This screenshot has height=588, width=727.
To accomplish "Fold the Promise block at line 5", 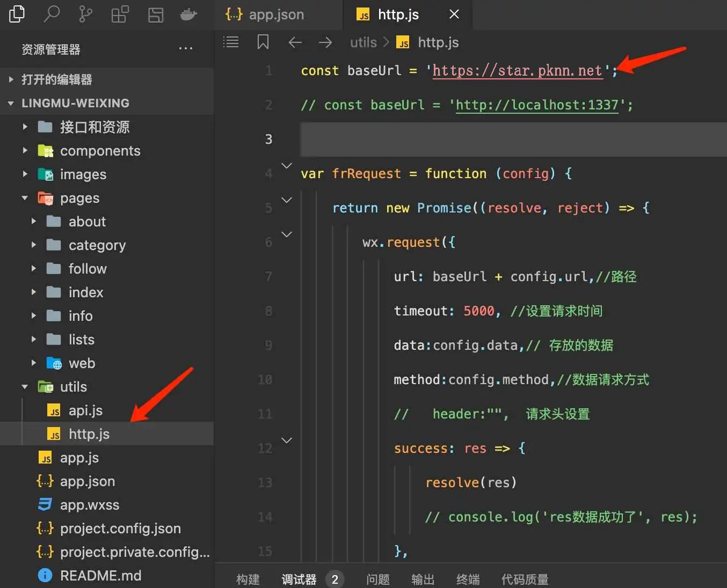I will pyautogui.click(x=287, y=200).
